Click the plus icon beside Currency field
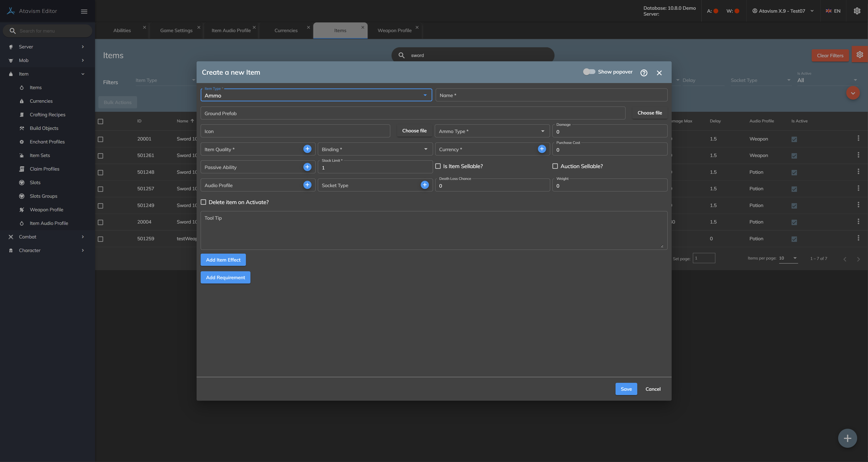Image resolution: width=868 pixels, height=462 pixels. (542, 149)
